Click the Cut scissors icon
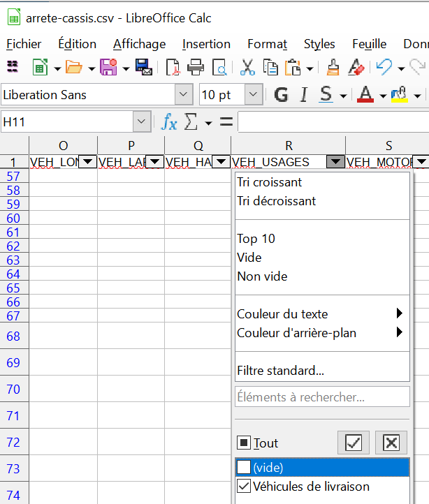 [247, 68]
